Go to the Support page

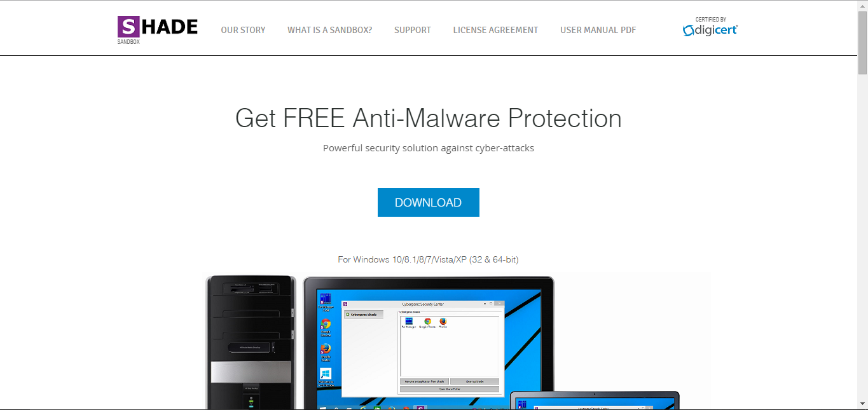point(413,30)
